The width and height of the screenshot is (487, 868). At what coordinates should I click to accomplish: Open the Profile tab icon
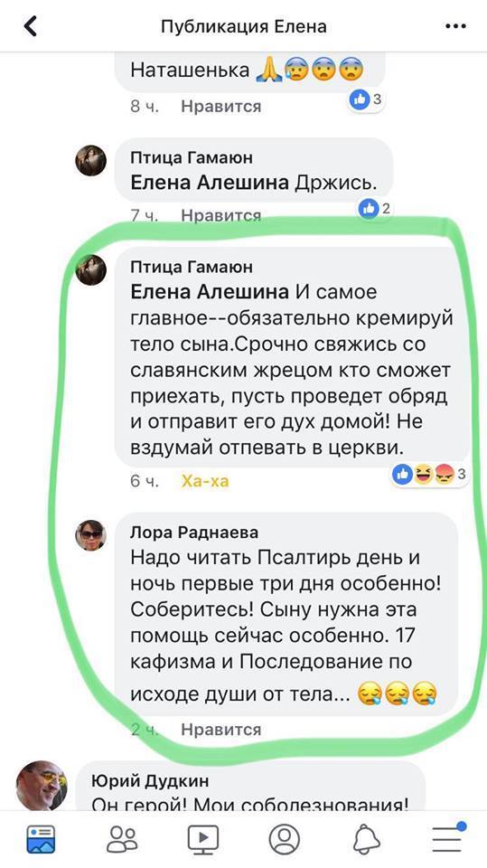(284, 839)
